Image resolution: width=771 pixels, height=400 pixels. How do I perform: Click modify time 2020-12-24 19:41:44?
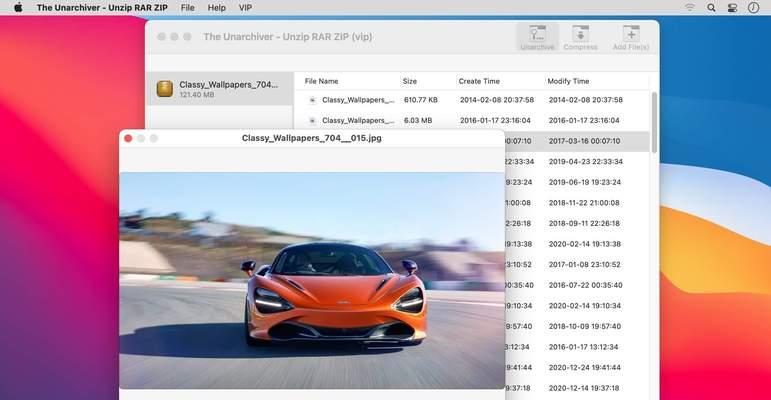[x=585, y=369]
